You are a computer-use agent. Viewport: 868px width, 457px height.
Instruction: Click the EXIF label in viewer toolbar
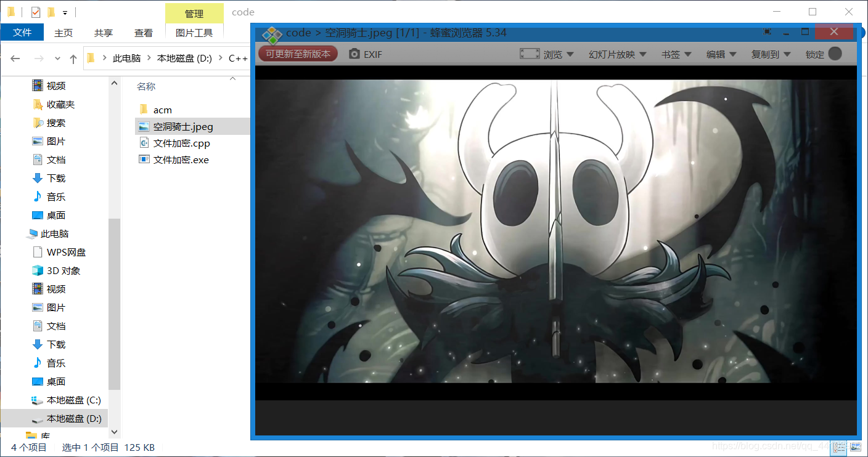(373, 54)
